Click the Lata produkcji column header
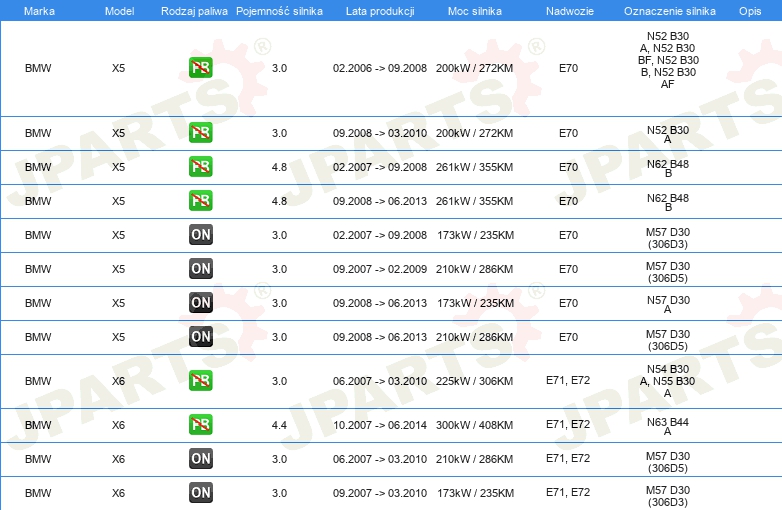This screenshot has height=510, width=782. click(380, 11)
